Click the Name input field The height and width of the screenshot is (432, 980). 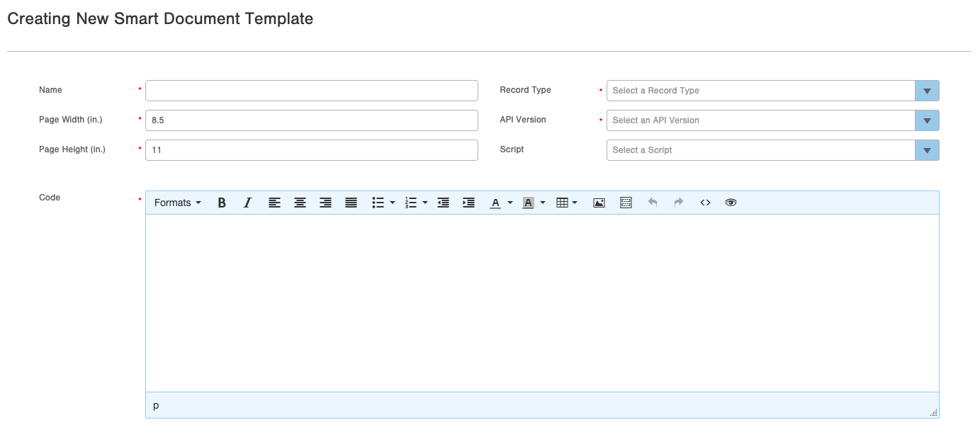(312, 91)
